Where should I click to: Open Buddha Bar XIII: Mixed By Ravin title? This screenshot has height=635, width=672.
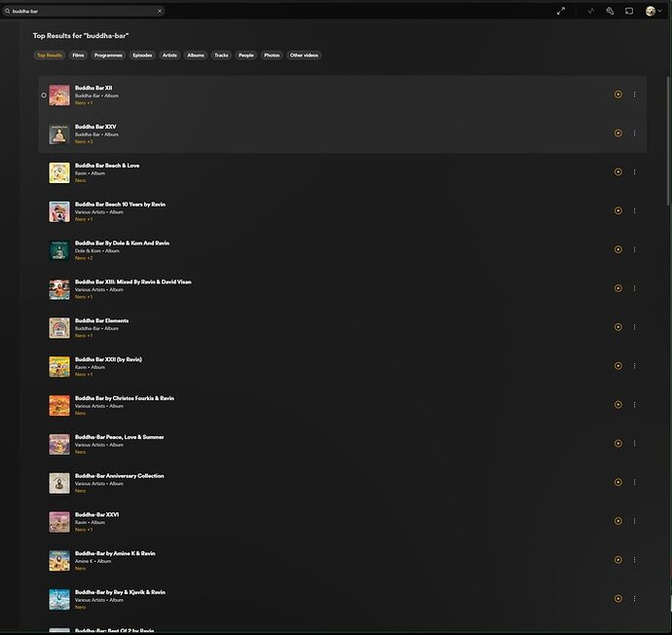133,281
